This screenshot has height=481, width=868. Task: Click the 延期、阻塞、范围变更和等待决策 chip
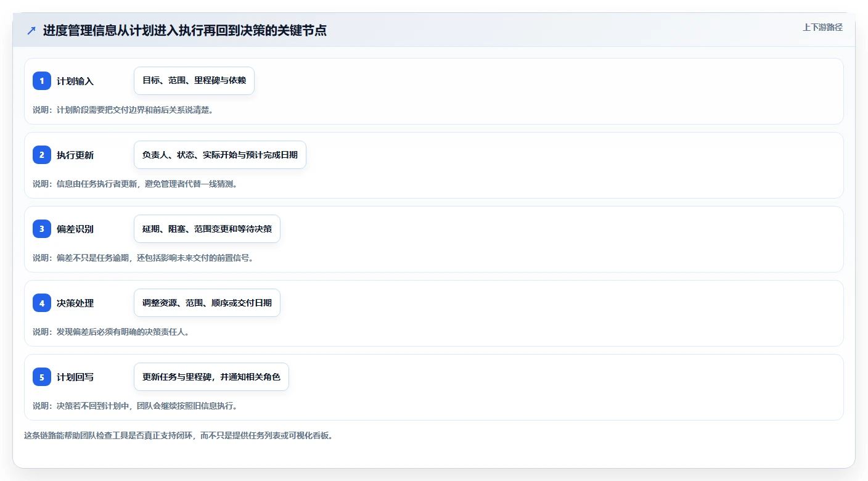coord(207,229)
